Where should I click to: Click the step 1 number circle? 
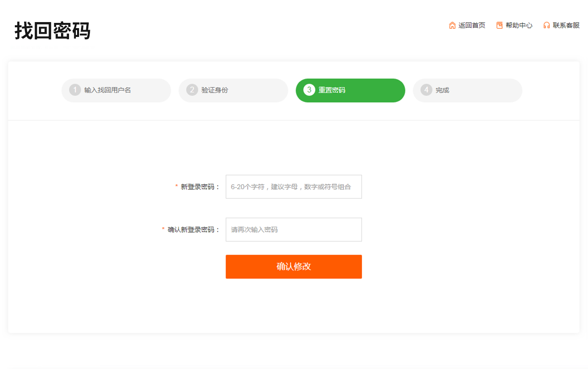coord(75,90)
